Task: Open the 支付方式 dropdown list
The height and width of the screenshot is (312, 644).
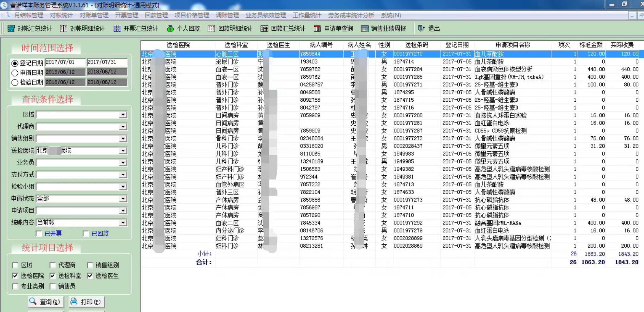Action: [x=124, y=174]
